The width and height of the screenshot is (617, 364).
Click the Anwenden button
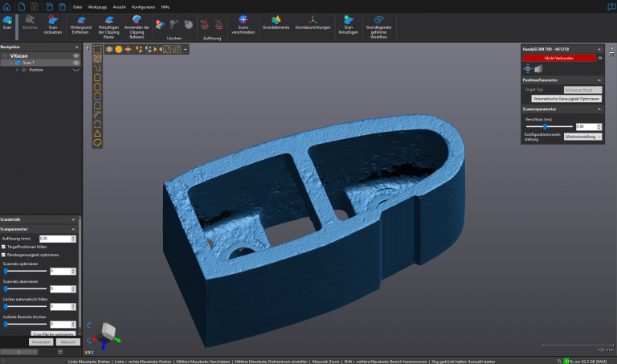coord(41,342)
